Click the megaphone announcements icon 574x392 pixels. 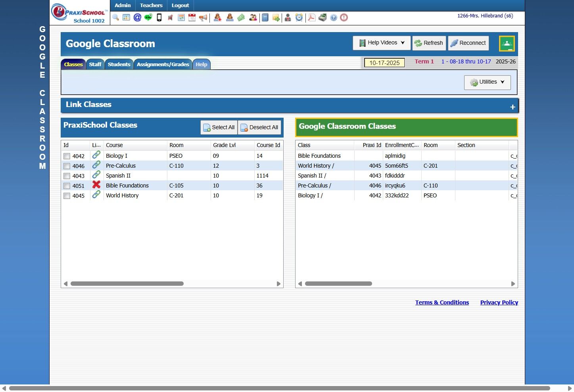(x=203, y=17)
